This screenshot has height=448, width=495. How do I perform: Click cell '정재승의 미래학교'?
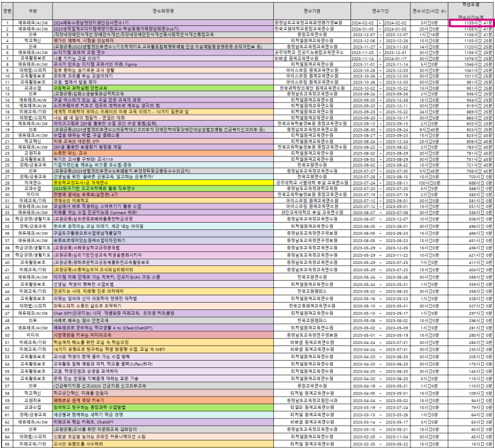(x=163, y=200)
